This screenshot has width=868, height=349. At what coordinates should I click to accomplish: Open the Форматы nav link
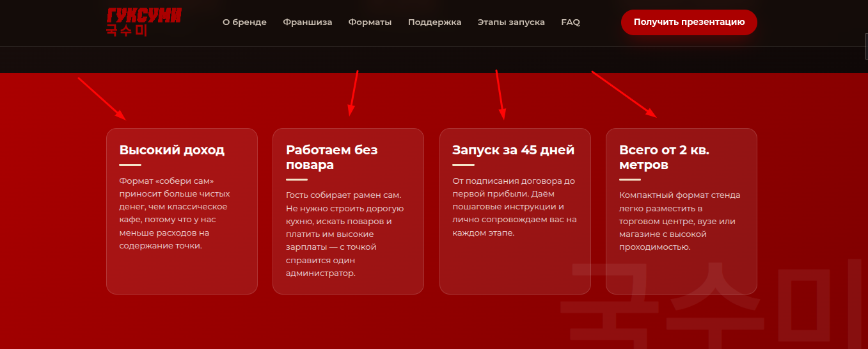[370, 22]
